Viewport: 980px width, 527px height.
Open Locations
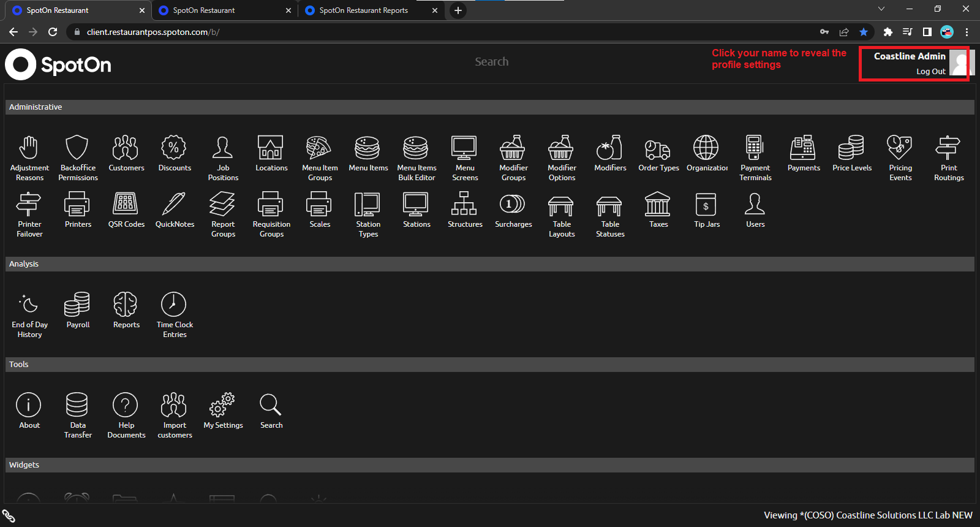271,153
